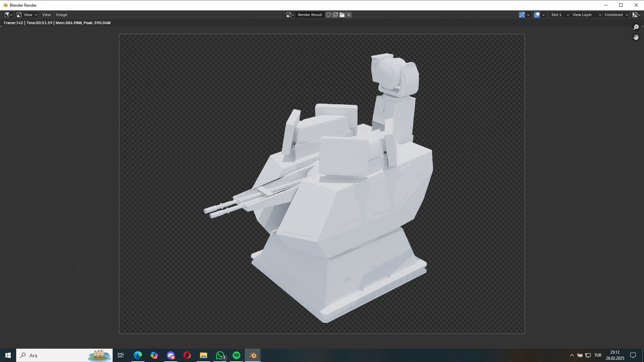Click the new image copy icon
The height and width of the screenshot is (362, 644).
(335, 15)
